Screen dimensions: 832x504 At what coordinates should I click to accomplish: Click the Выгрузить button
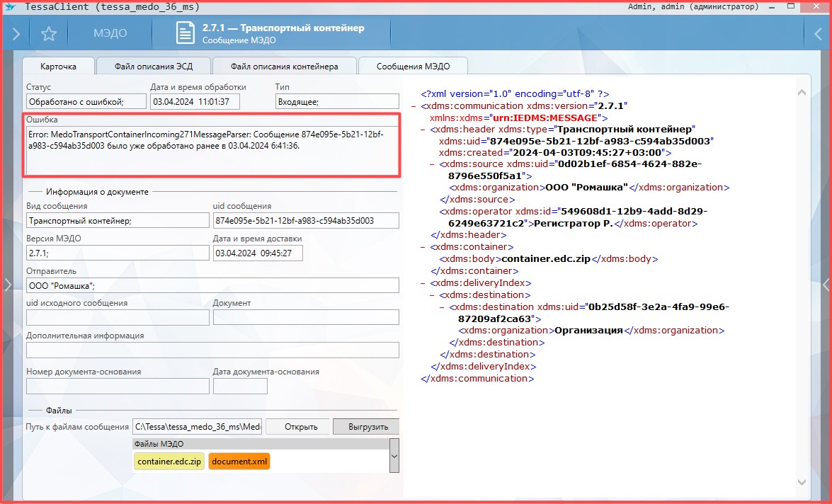click(366, 427)
